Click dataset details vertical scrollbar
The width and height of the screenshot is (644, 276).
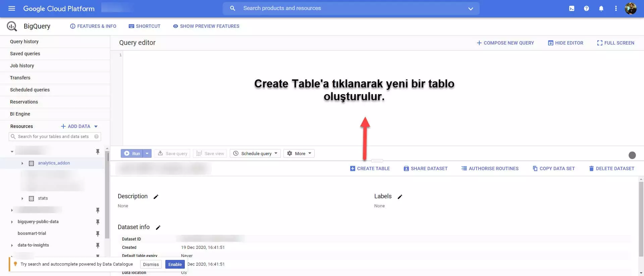641,219
